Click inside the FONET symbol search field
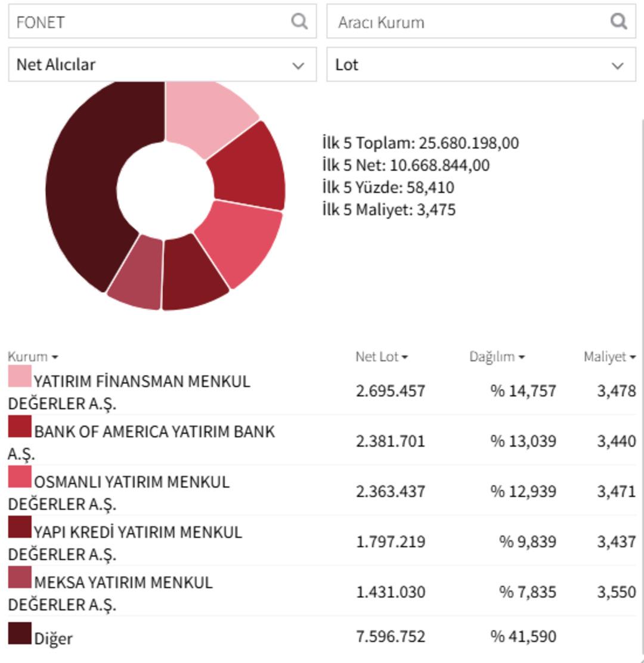 pos(119,22)
